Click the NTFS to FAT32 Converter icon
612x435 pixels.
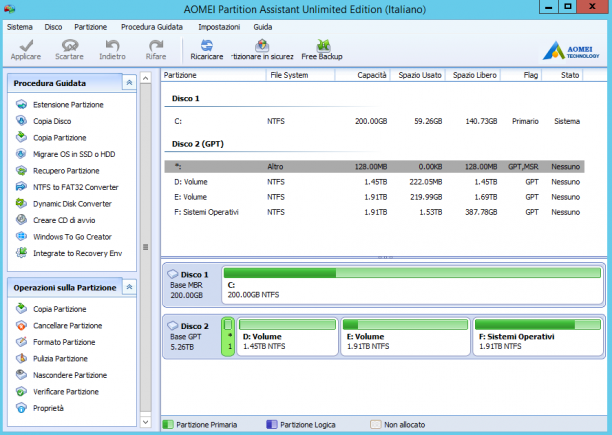point(21,187)
